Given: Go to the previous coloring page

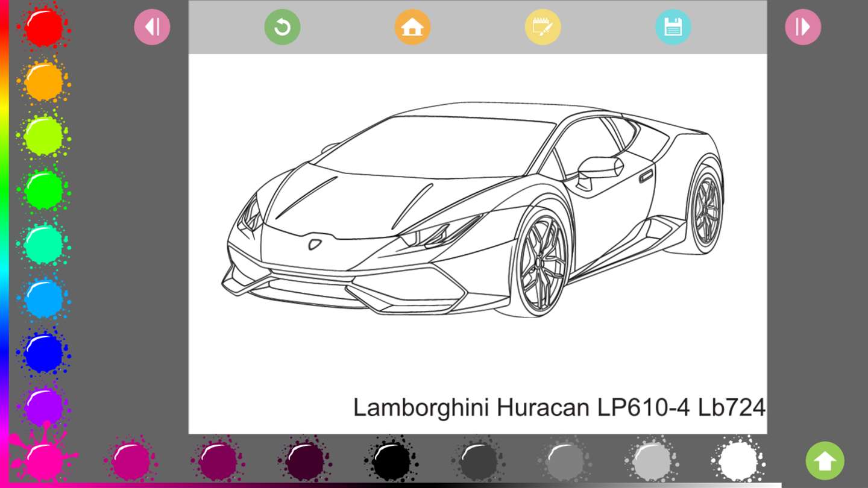Looking at the screenshot, I should point(152,27).
